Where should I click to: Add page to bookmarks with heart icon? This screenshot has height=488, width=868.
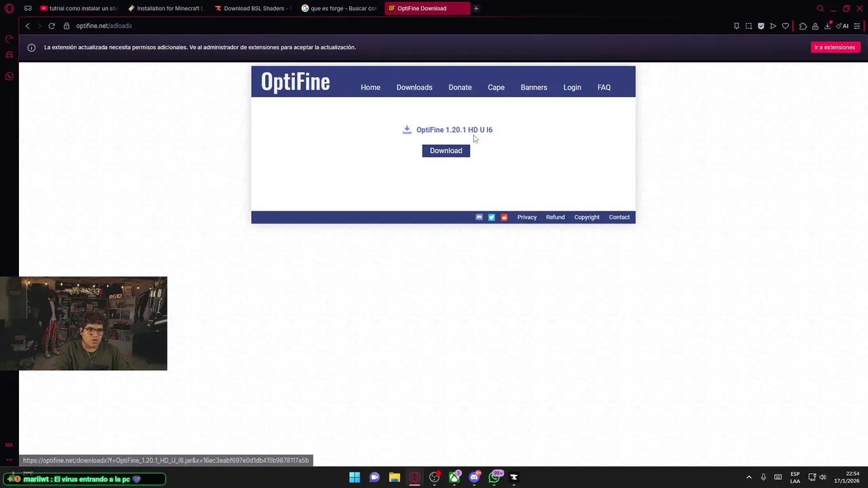tap(785, 26)
